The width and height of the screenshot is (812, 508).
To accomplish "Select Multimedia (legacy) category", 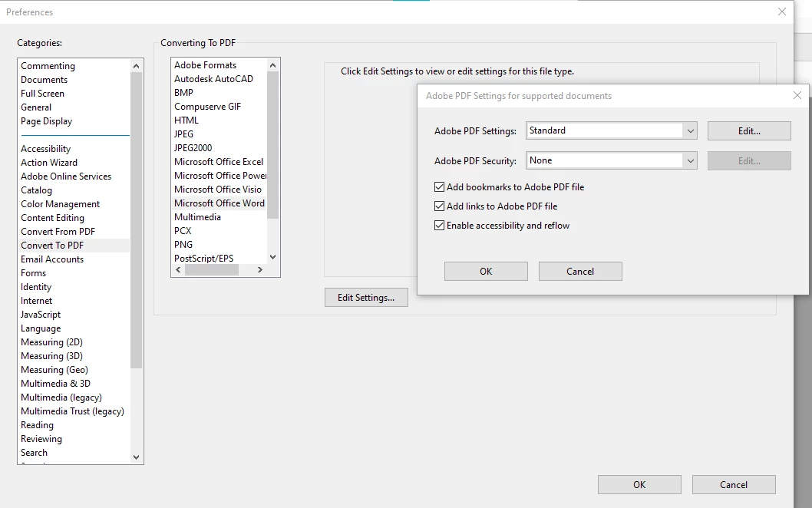I will [x=61, y=397].
